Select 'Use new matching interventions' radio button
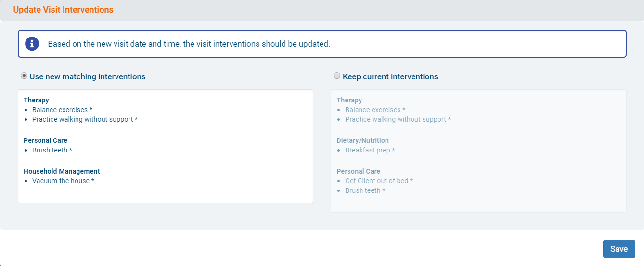This screenshot has height=266, width=644. (24, 76)
